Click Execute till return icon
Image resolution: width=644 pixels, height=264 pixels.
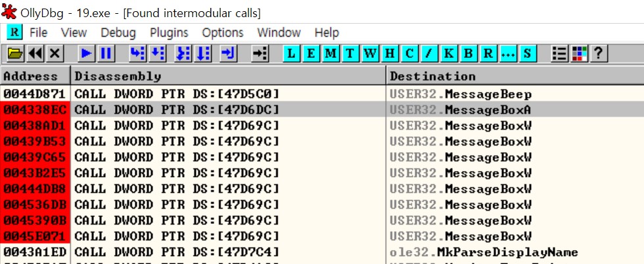229,54
